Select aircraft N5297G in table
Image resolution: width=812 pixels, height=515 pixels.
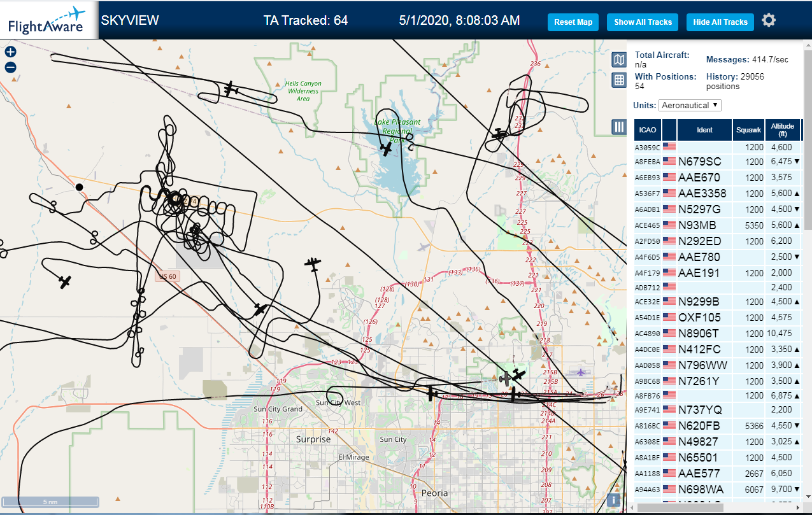717,209
